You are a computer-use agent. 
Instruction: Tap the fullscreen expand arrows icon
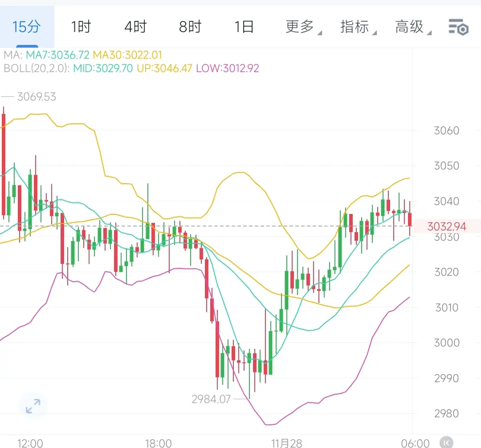coord(33,406)
